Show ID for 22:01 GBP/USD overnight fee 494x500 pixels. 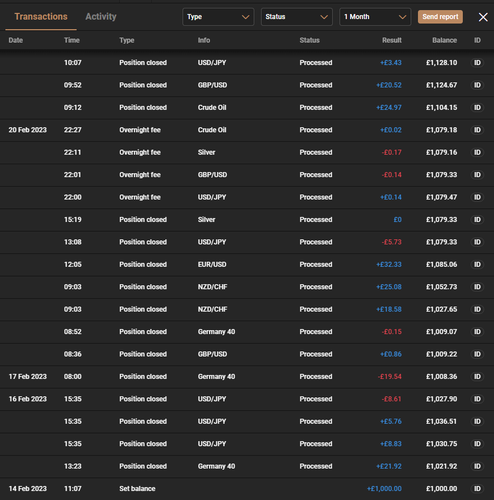click(x=477, y=175)
